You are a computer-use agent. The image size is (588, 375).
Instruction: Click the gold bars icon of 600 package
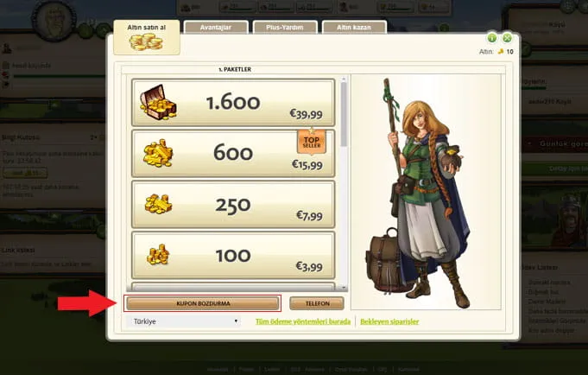point(158,153)
